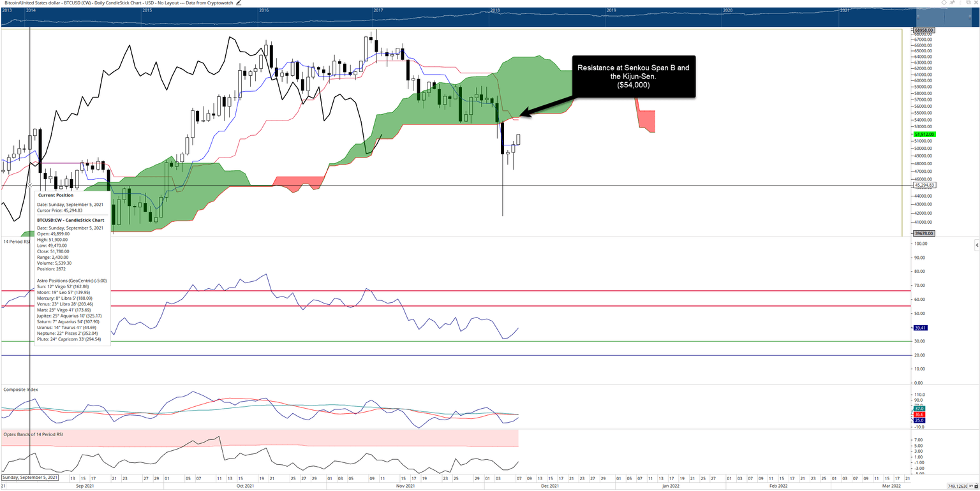Click the Optex Bands of 14 Period RSI title
This screenshot has width=980, height=491.
pyautogui.click(x=33, y=434)
